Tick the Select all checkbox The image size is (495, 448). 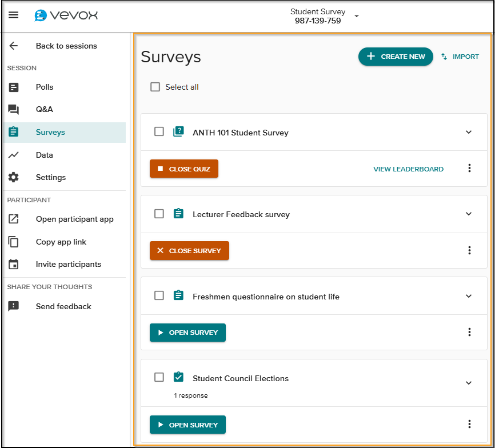pos(155,87)
